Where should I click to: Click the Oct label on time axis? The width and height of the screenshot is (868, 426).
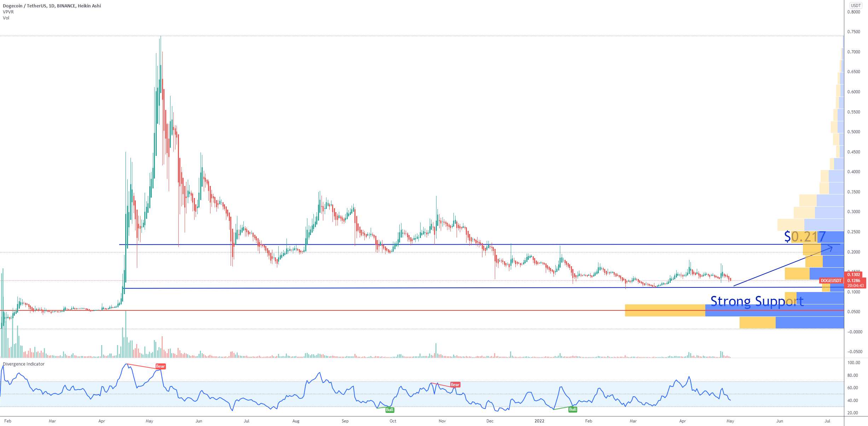coord(393,421)
